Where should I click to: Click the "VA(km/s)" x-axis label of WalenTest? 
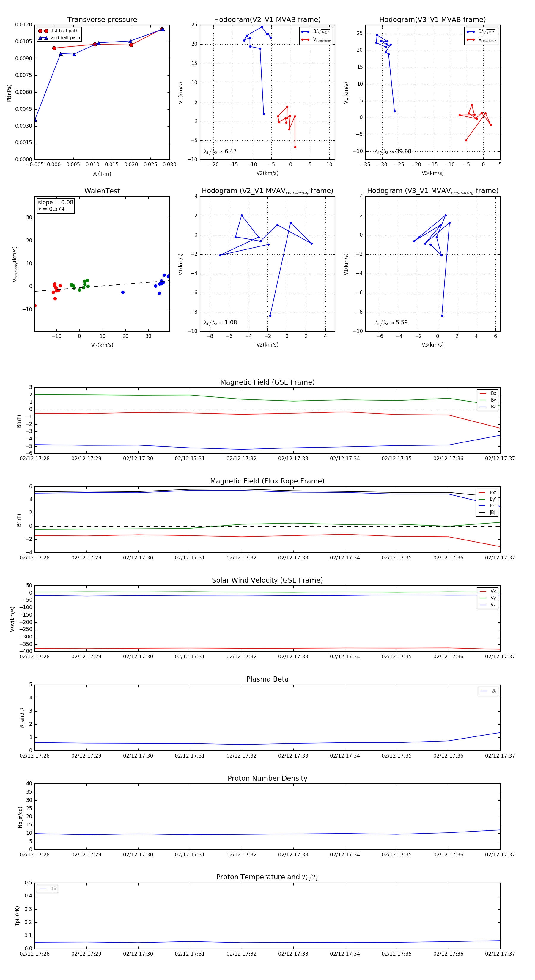102,345
